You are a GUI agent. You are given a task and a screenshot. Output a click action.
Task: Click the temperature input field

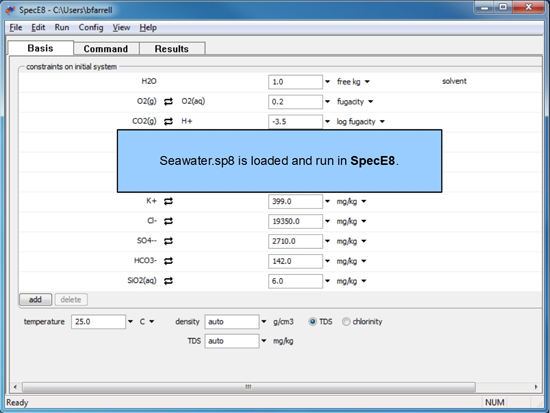pos(98,322)
